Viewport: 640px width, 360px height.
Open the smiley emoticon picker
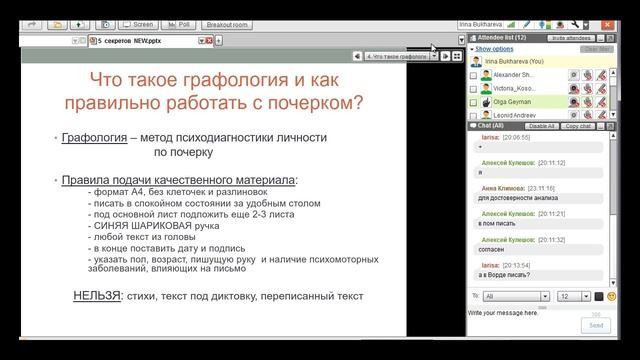(611, 296)
